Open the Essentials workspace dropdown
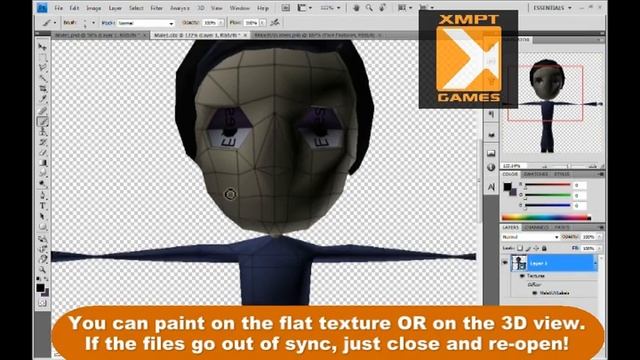640x360 pixels. [x=553, y=8]
